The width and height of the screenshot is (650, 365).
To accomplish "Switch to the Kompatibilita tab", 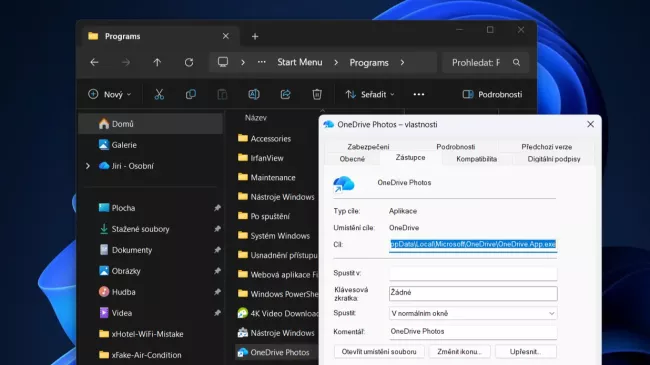I will tap(476, 159).
